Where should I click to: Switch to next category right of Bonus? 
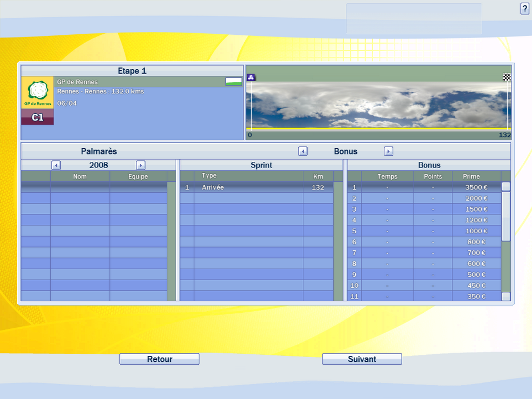coord(388,151)
